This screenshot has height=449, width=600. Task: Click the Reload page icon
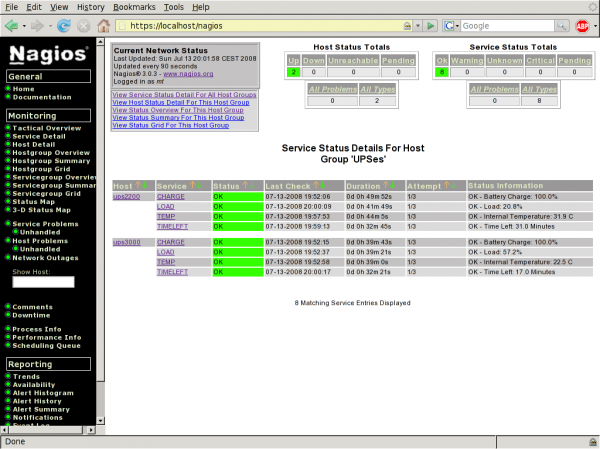point(63,25)
